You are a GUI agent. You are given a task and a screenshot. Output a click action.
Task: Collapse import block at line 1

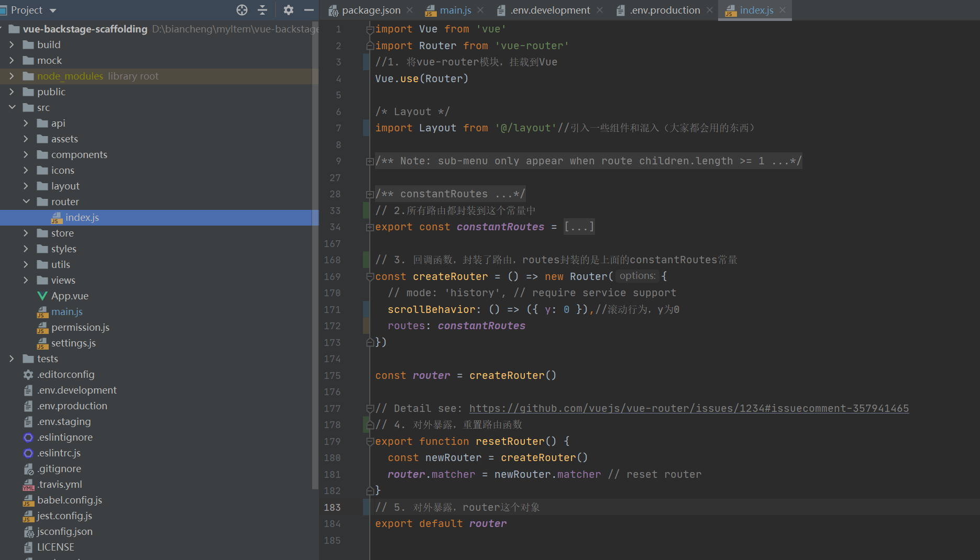pyautogui.click(x=369, y=29)
